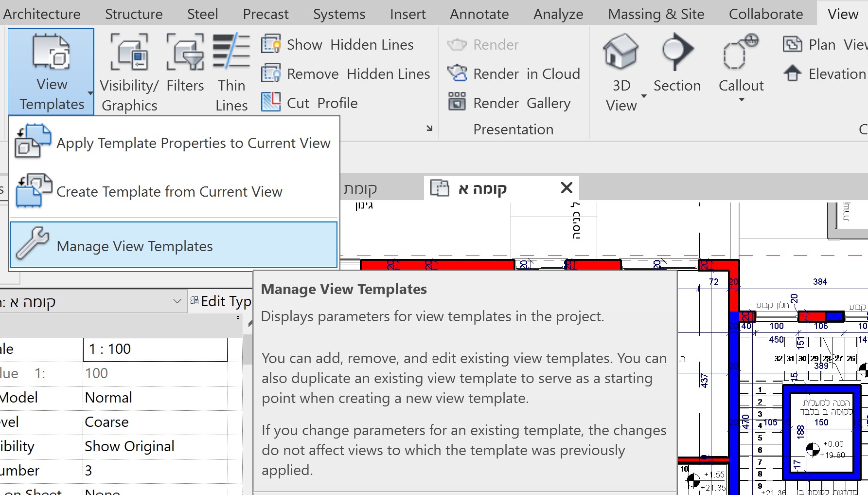Toggle the Thin Lines display
The image size is (868, 495).
pyautogui.click(x=231, y=72)
